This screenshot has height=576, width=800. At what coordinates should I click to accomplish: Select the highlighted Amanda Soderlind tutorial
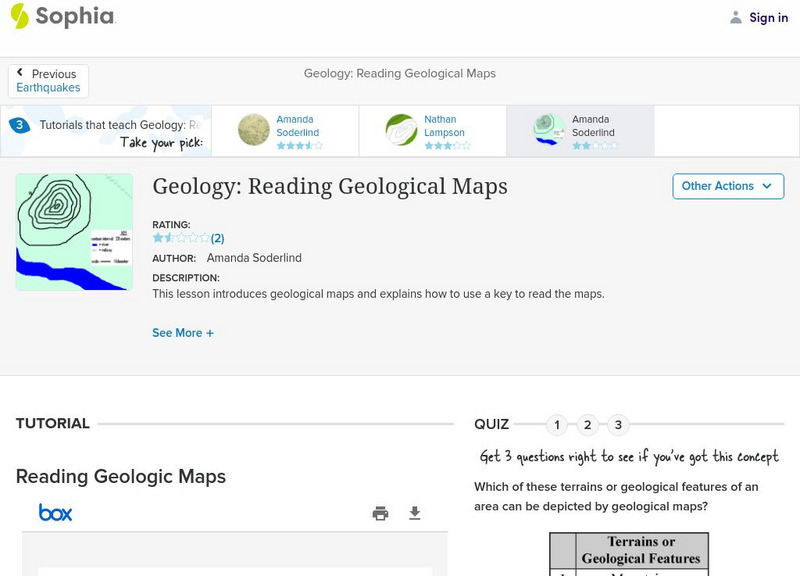pyautogui.click(x=593, y=126)
